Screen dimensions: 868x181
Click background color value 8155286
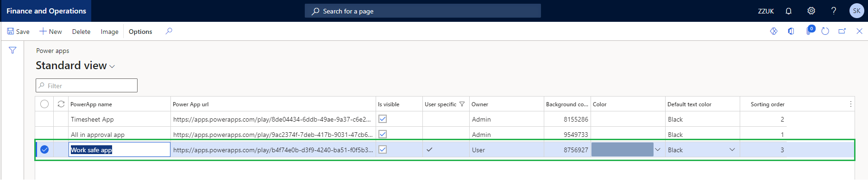pyautogui.click(x=576, y=119)
